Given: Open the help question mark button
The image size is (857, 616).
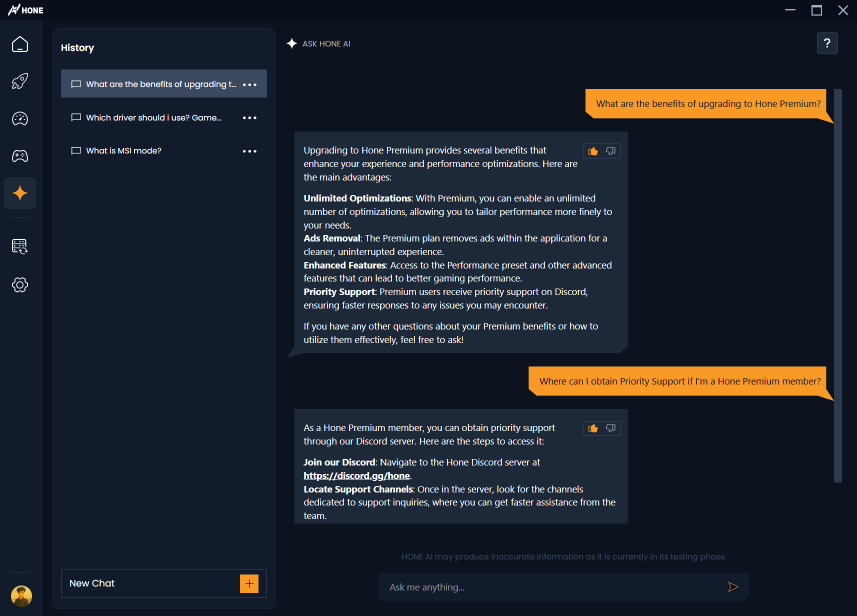Looking at the screenshot, I should [827, 43].
